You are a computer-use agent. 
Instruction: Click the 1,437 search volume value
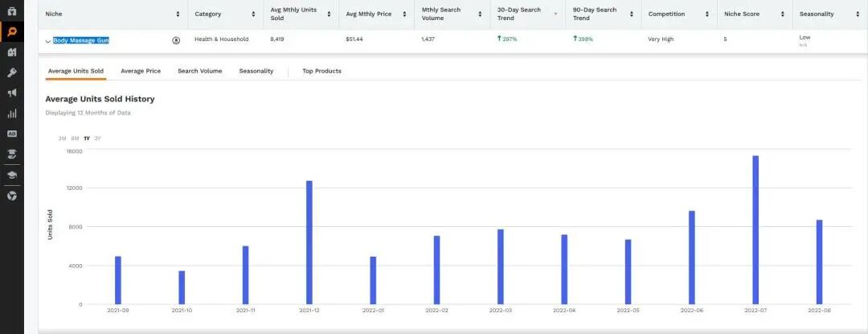click(x=428, y=39)
